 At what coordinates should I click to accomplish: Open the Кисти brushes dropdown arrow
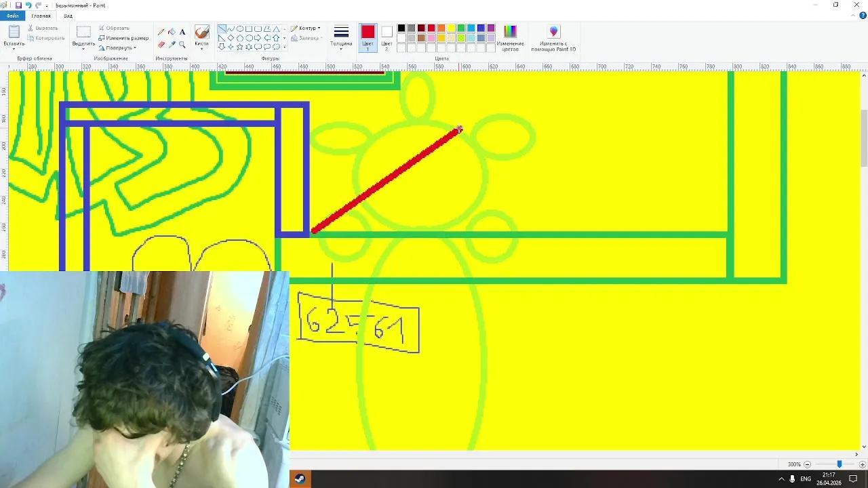pyautogui.click(x=201, y=48)
